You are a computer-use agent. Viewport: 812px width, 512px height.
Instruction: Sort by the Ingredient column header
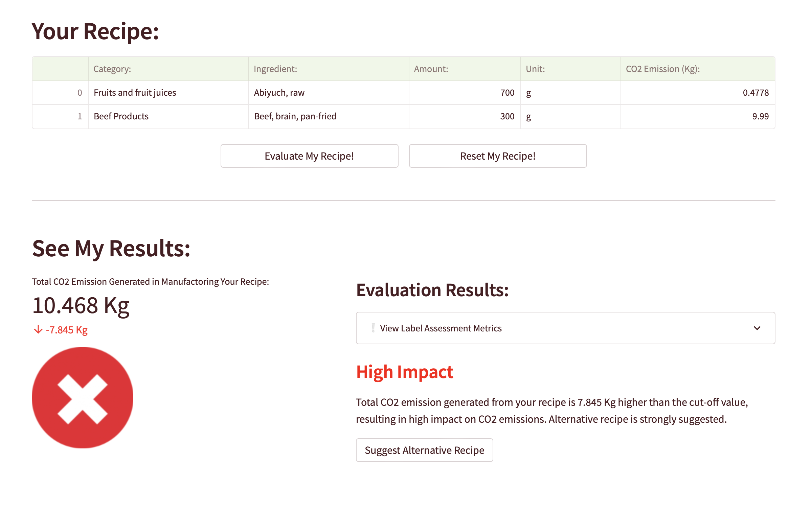pyautogui.click(x=275, y=69)
